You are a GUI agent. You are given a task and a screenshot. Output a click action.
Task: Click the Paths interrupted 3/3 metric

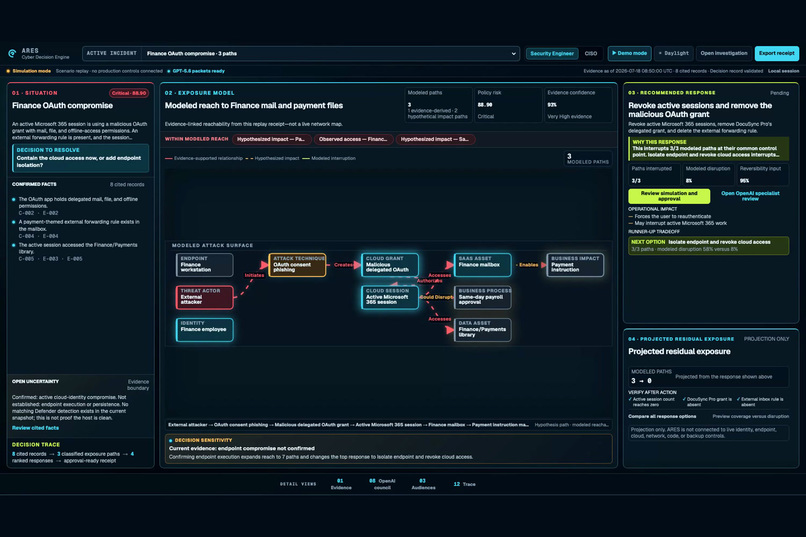[x=653, y=175]
